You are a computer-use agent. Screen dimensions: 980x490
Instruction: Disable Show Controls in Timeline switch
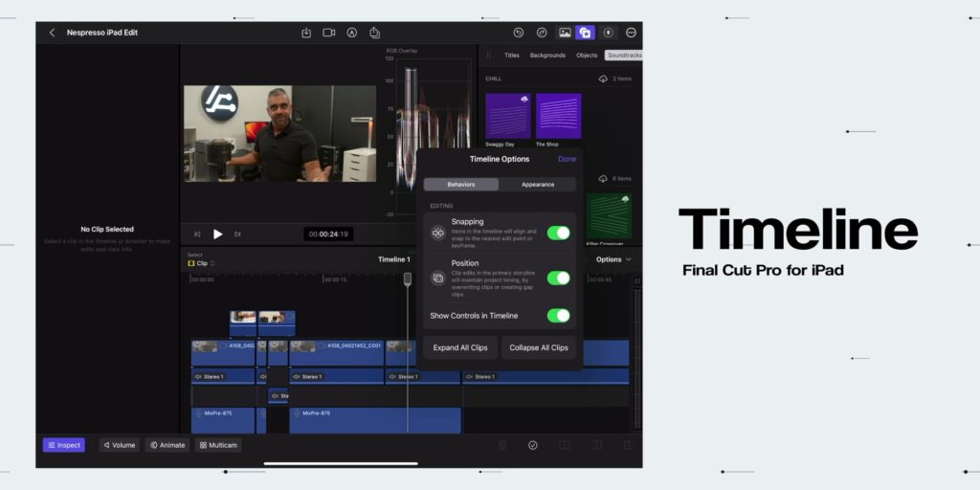point(558,316)
